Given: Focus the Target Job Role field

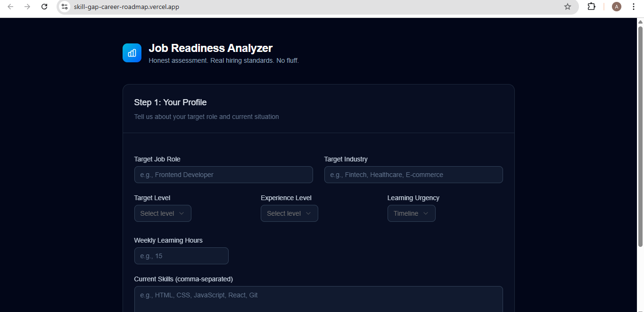Looking at the screenshot, I should (x=223, y=175).
